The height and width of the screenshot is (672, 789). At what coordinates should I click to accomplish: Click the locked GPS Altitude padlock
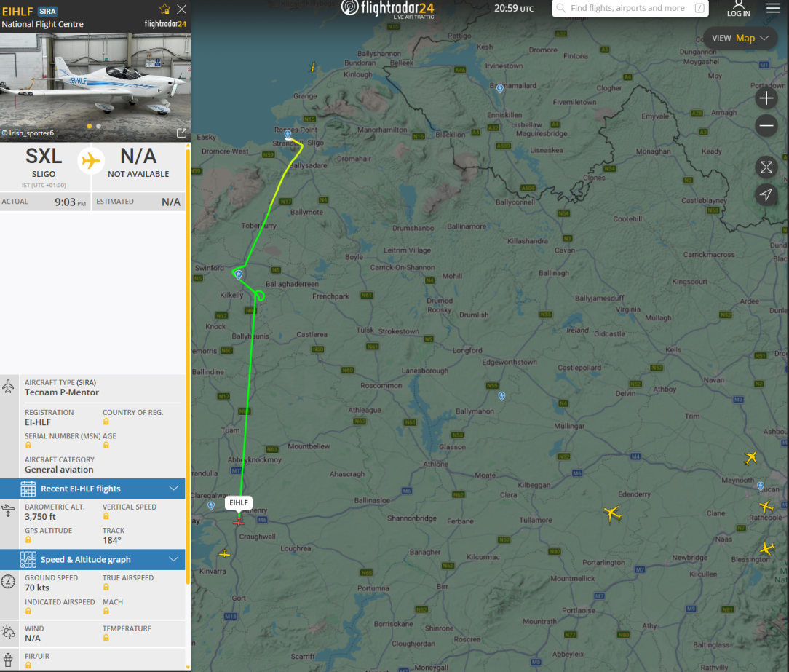(x=28, y=539)
